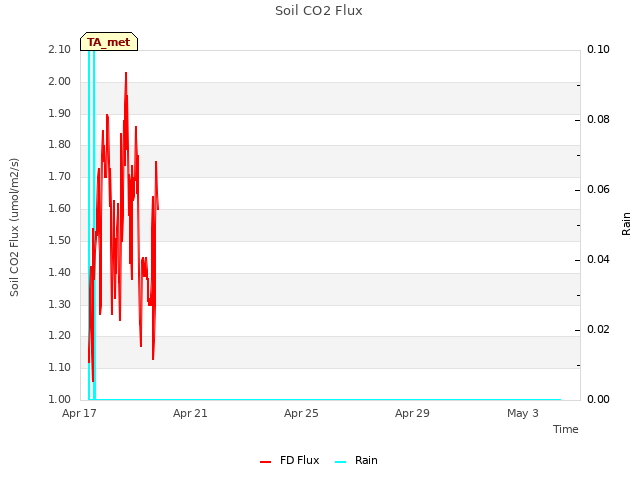Click the red FD Flux legend swatch

click(265, 462)
